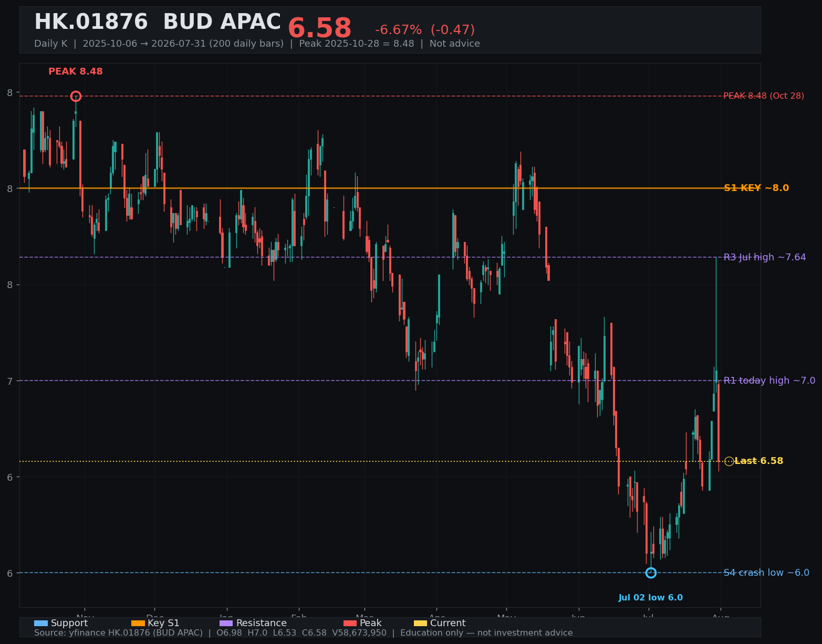Click the blue Support legend swatch

(x=41, y=623)
